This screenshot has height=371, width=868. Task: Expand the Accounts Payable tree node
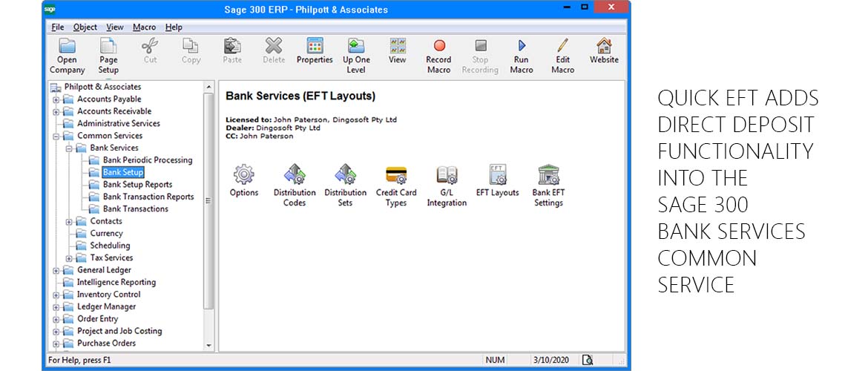point(56,100)
